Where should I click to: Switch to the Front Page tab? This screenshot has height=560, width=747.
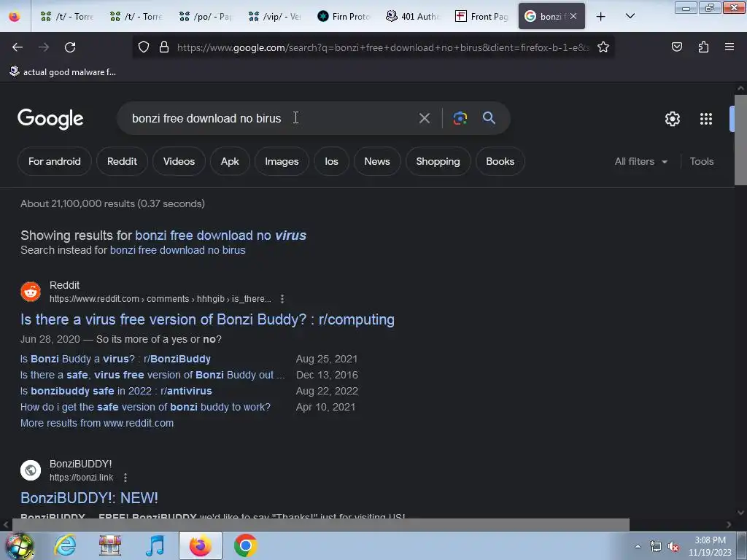(481, 17)
